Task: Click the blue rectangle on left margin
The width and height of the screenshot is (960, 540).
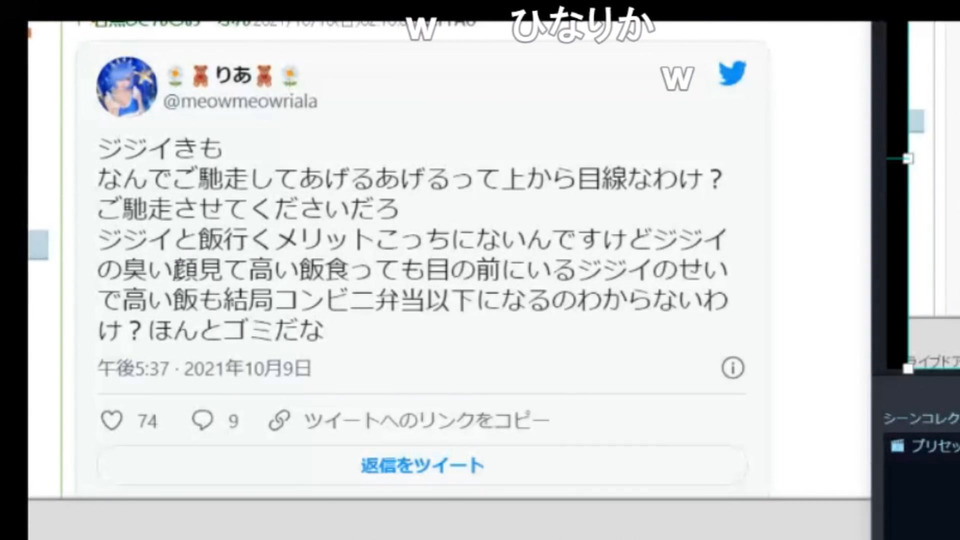Action: 38,244
